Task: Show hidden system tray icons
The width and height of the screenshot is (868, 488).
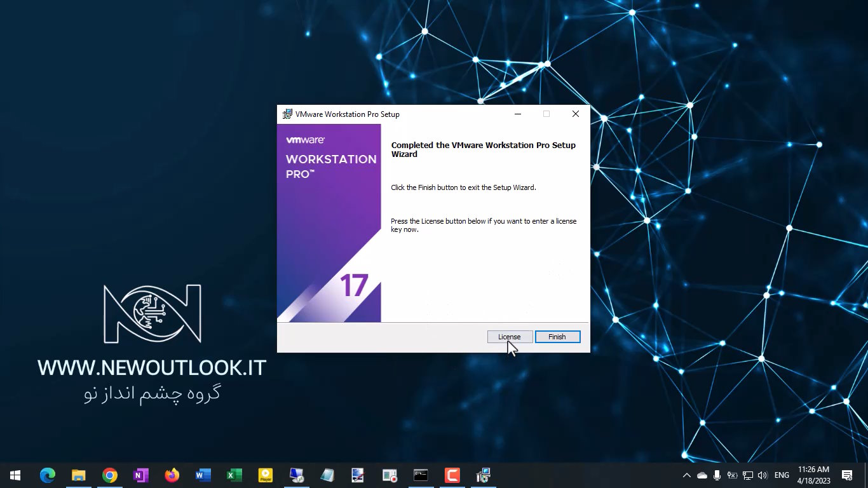Action: 686,475
